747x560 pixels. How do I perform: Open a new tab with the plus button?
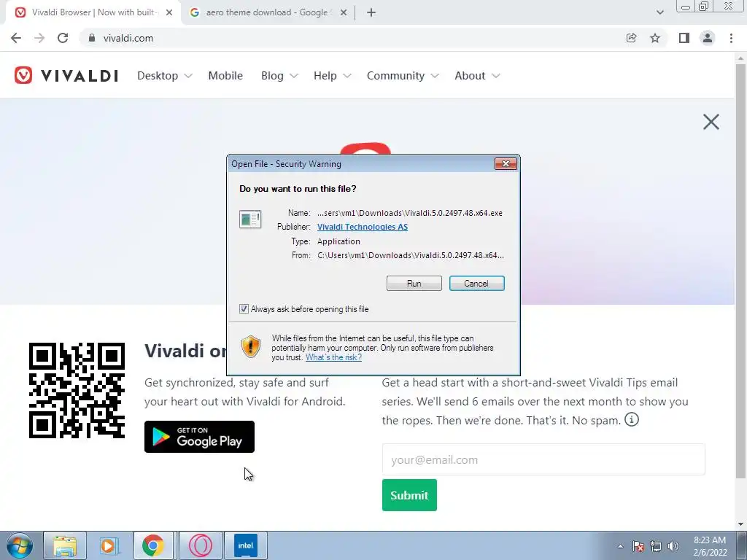[371, 12]
